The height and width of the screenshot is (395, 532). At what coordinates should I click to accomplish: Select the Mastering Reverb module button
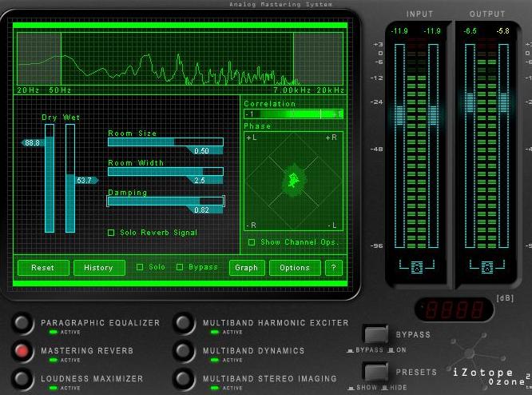pos(25,350)
